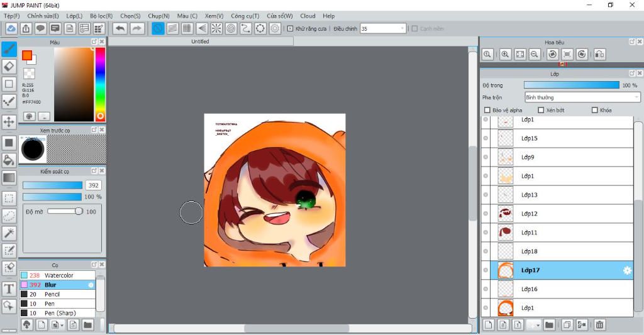Zoom out using navigator magnifier minus
This screenshot has width=644, height=335.
(535, 54)
